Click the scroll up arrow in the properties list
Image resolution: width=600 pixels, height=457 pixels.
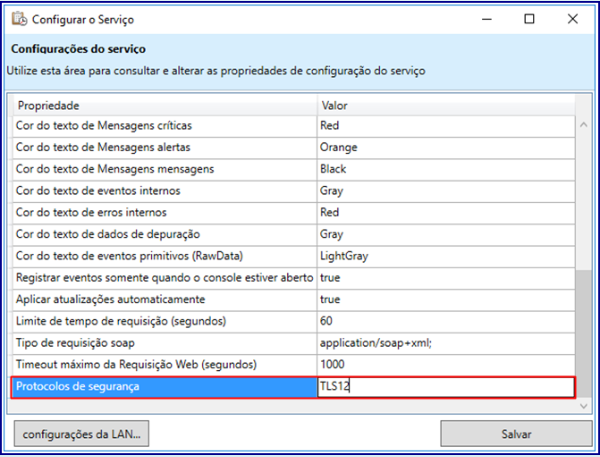pyautogui.click(x=583, y=125)
